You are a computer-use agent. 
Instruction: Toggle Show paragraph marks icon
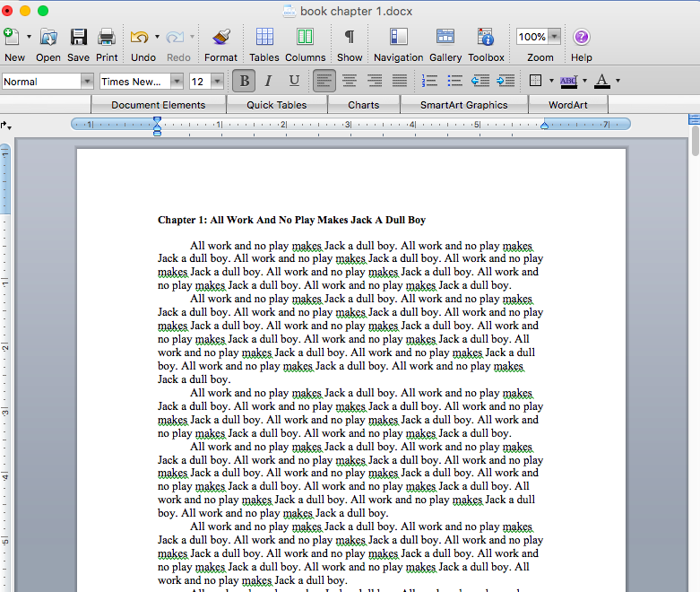pyautogui.click(x=350, y=37)
